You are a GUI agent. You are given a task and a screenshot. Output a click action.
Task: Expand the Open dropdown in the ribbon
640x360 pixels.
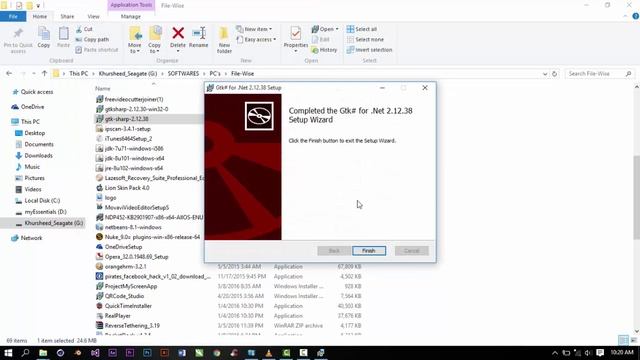click(x=325, y=29)
